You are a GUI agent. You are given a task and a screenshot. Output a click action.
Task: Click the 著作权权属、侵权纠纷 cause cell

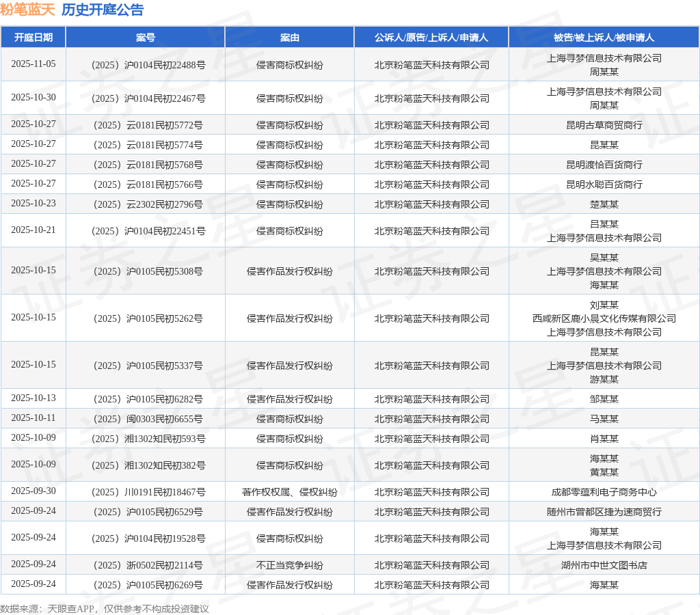[290, 492]
